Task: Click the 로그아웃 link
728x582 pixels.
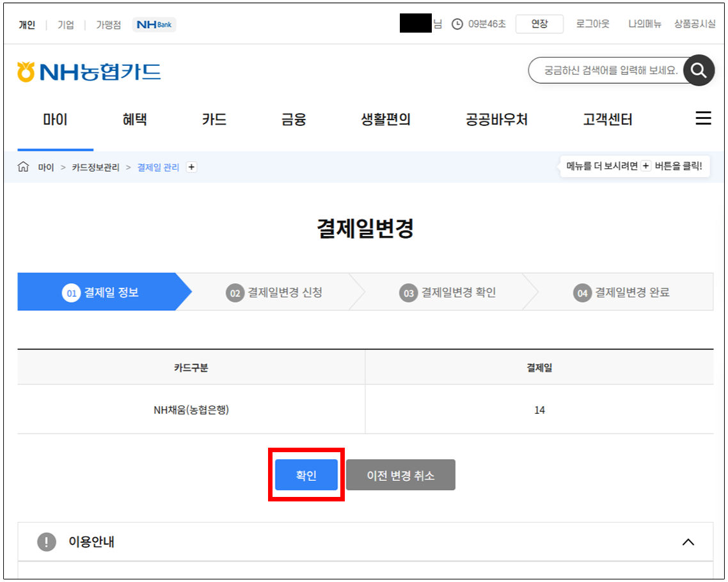Action: pos(592,24)
